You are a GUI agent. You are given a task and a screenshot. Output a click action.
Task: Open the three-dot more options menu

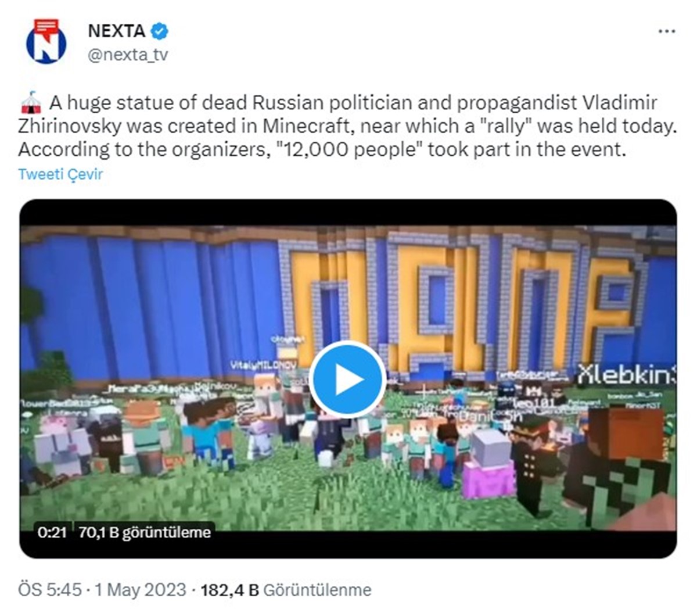[x=666, y=31]
